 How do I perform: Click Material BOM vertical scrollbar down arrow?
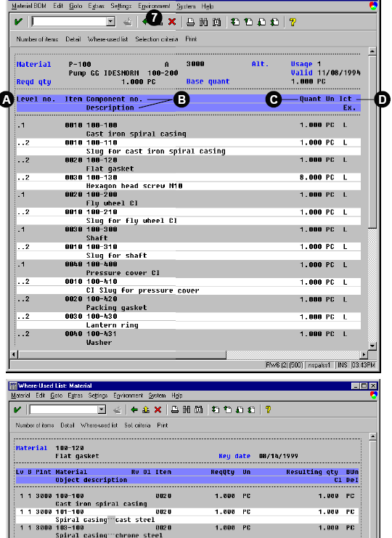click(x=372, y=346)
